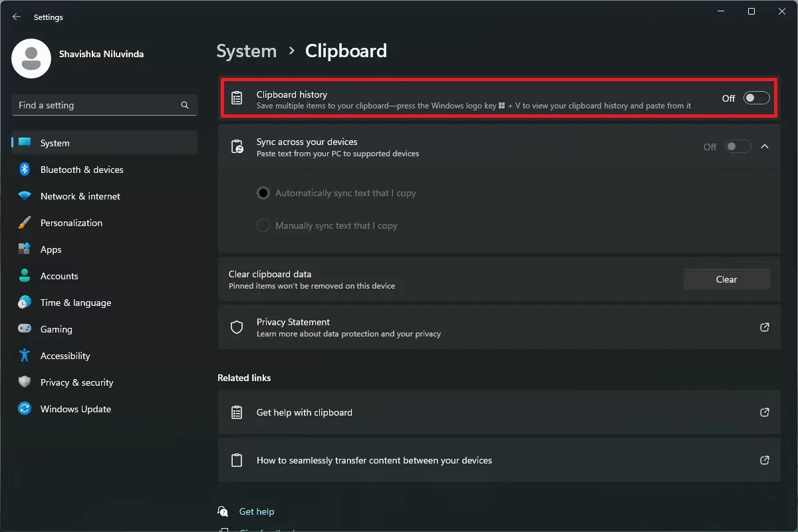Open Personalization settings
Image resolution: width=798 pixels, height=532 pixels.
tap(104, 223)
